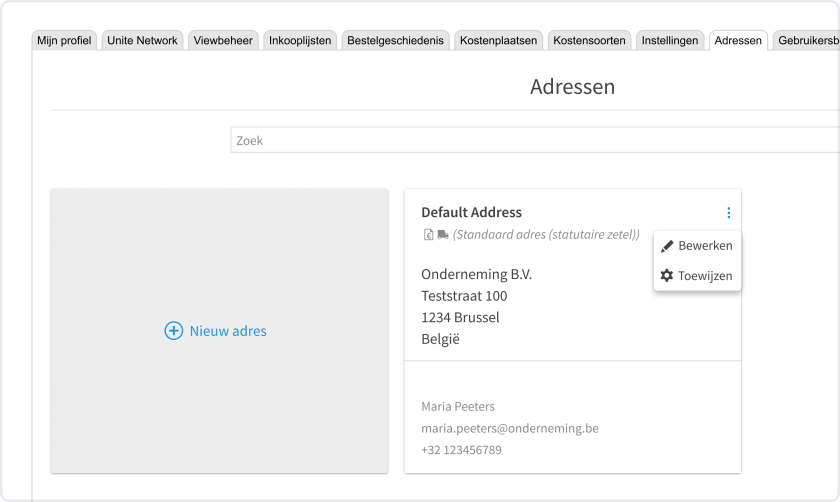Click the invoice euro icon under Default Address
840x502 pixels.
click(428, 235)
